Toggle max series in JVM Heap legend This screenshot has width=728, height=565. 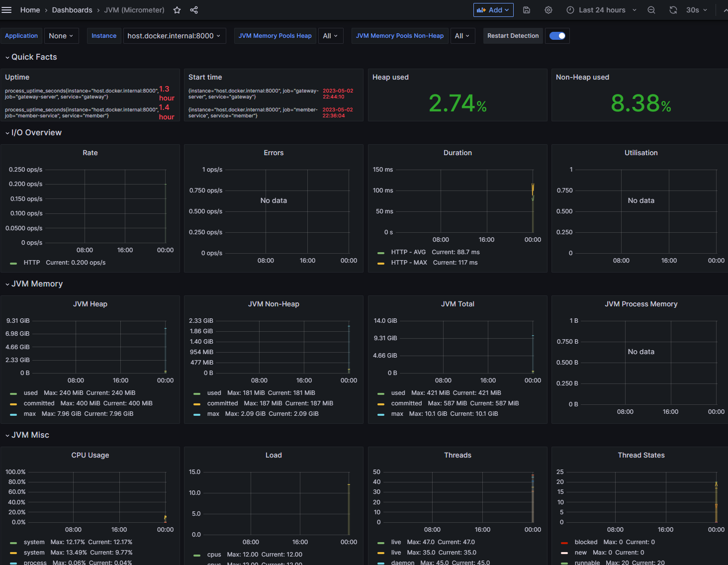tap(29, 414)
